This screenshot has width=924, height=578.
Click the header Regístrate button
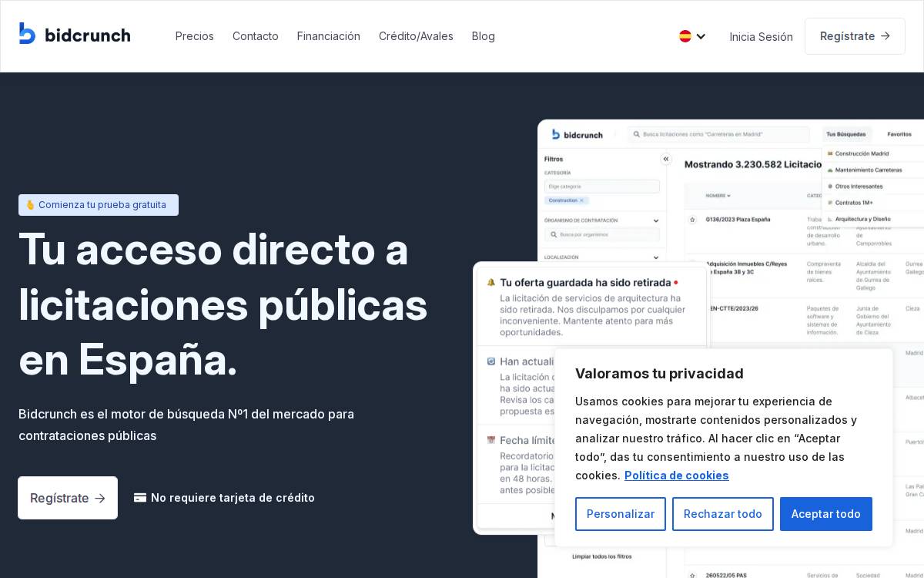click(855, 36)
